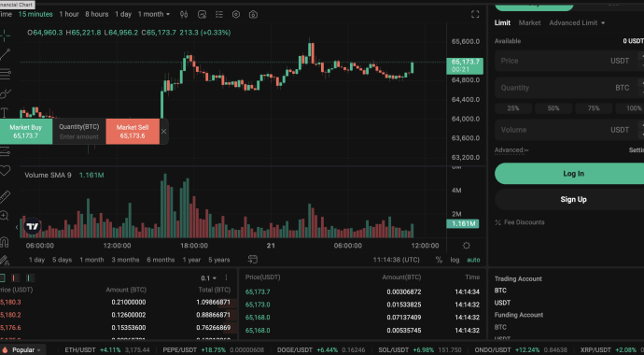Click the Sign Up button
Image resolution: width=644 pixels, height=355 pixels.
pos(569,199)
